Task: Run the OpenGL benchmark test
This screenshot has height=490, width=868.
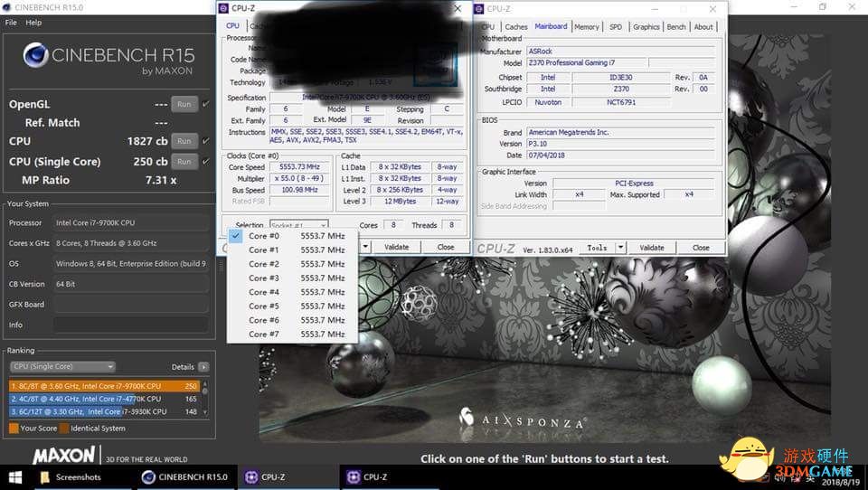Action: [184, 104]
